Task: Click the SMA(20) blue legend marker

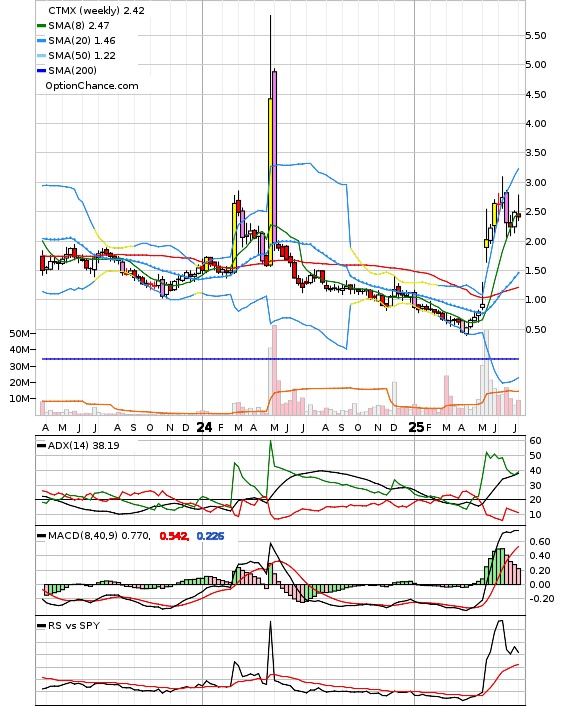Action: [x=41, y=41]
